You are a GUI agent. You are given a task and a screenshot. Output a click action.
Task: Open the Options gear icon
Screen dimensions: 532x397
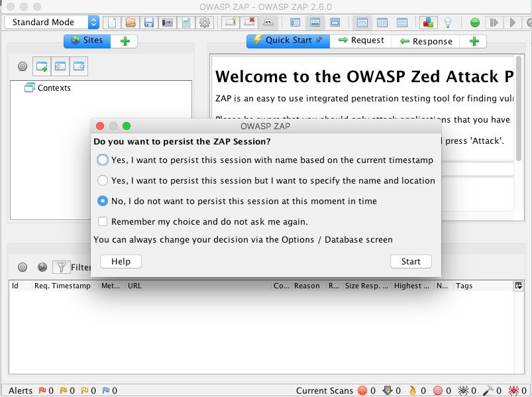204,23
